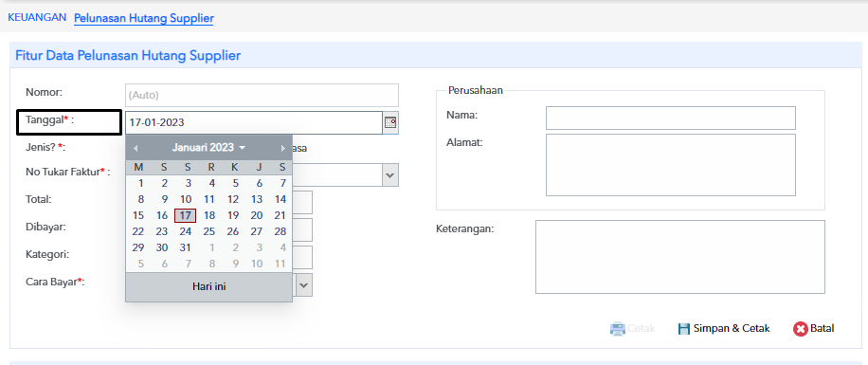Go to previous month in calendar
The image size is (868, 365).
(136, 148)
